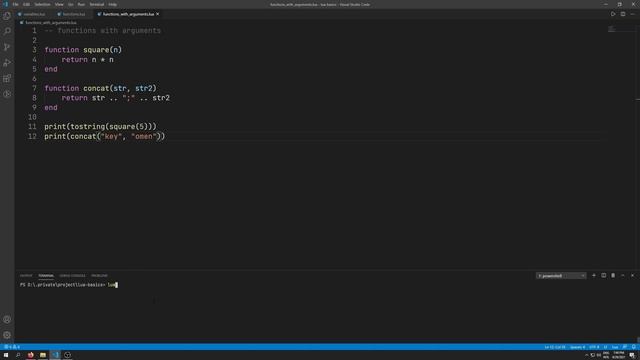Screen dimensions: 640x360
Task: Select the Terminal panel tab
Action: click(x=46, y=276)
